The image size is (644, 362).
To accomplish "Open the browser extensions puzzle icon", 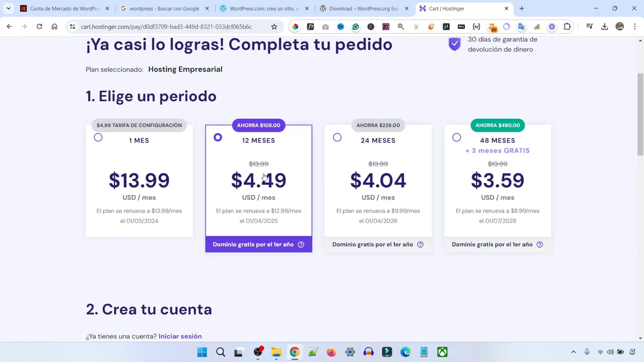I will 568,27.
